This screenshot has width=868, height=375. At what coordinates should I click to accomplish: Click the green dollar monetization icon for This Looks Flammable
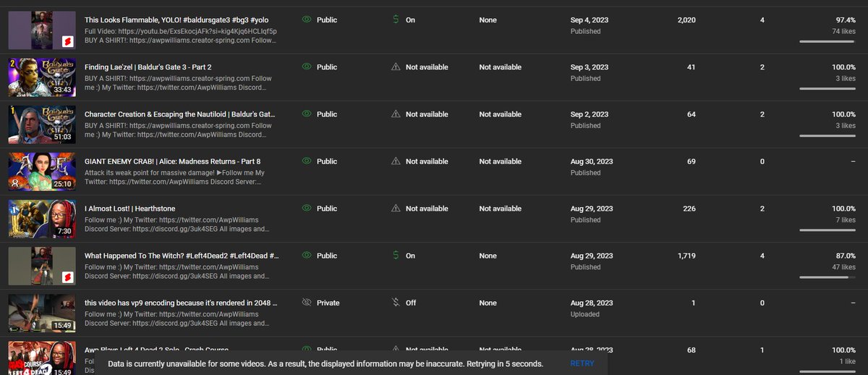pyautogui.click(x=396, y=20)
